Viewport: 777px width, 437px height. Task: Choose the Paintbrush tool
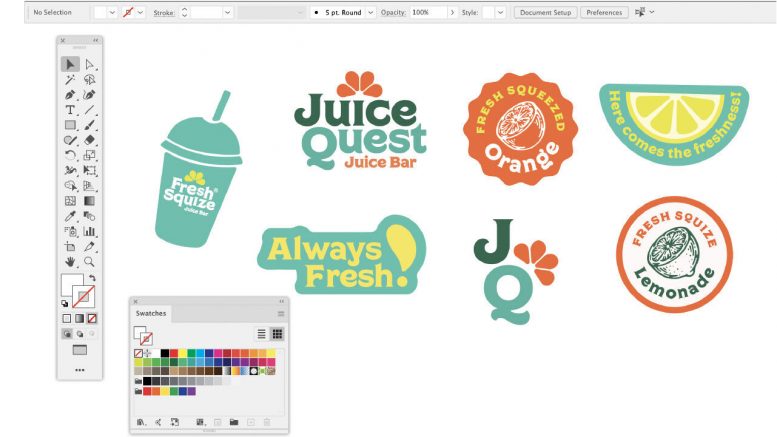(89, 125)
